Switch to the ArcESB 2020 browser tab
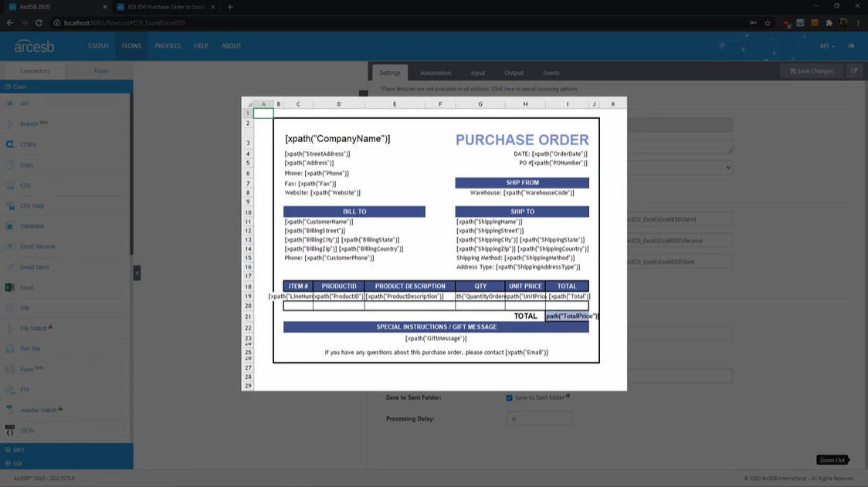The width and height of the screenshot is (868, 487). [58, 7]
